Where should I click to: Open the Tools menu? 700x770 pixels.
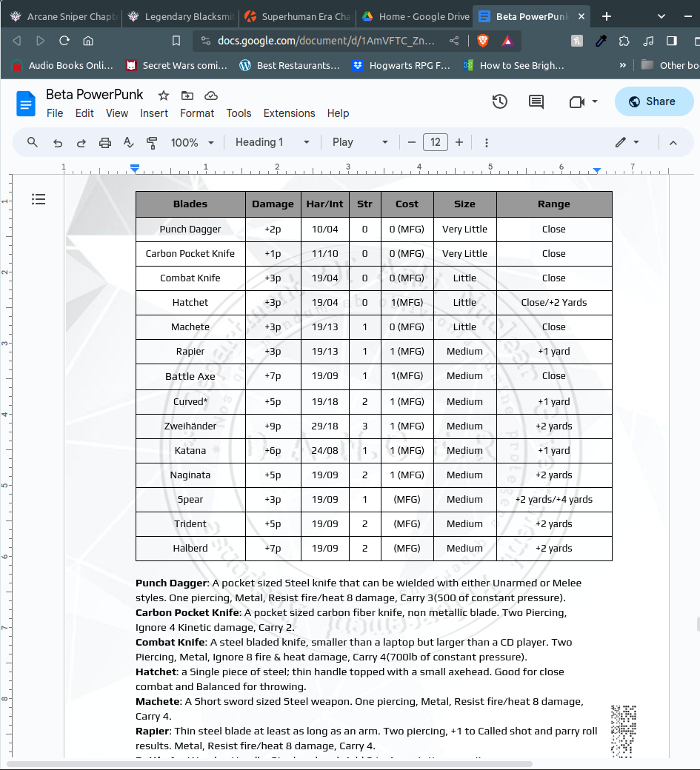point(239,113)
